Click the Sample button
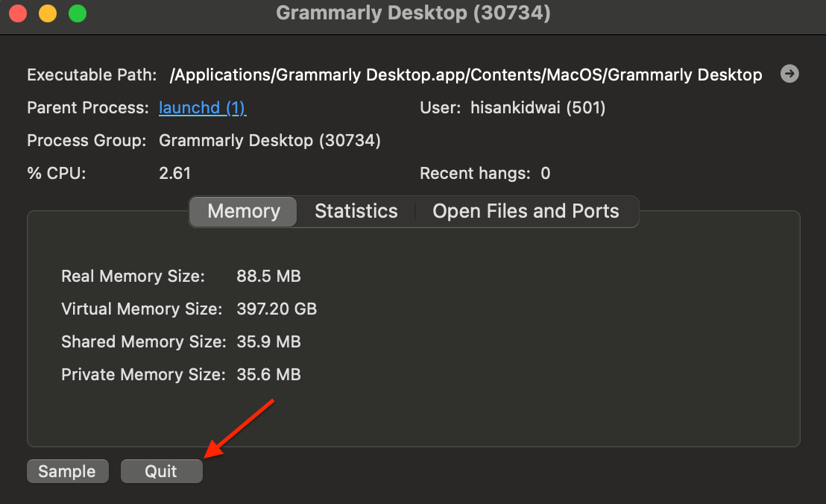 67,470
